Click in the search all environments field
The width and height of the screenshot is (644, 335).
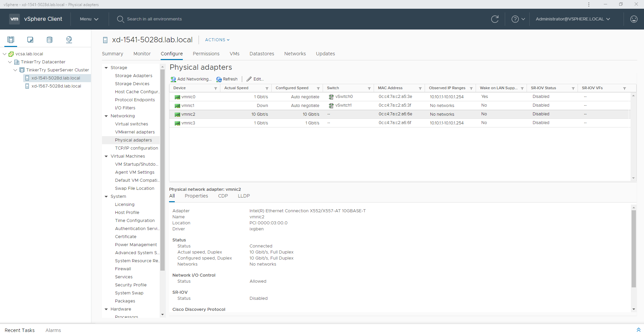[x=154, y=19]
